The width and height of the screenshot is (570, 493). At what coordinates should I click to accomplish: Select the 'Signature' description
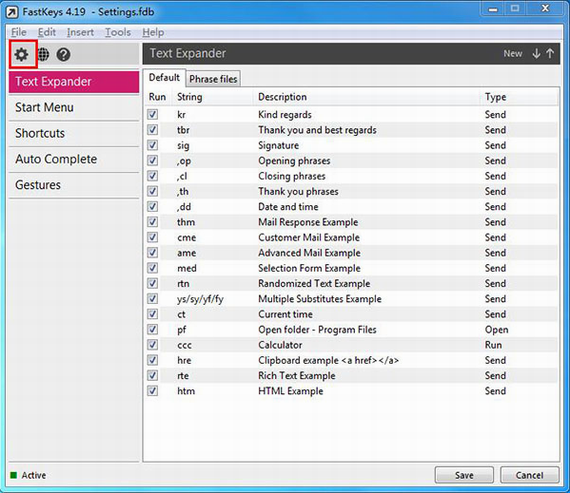coord(278,145)
